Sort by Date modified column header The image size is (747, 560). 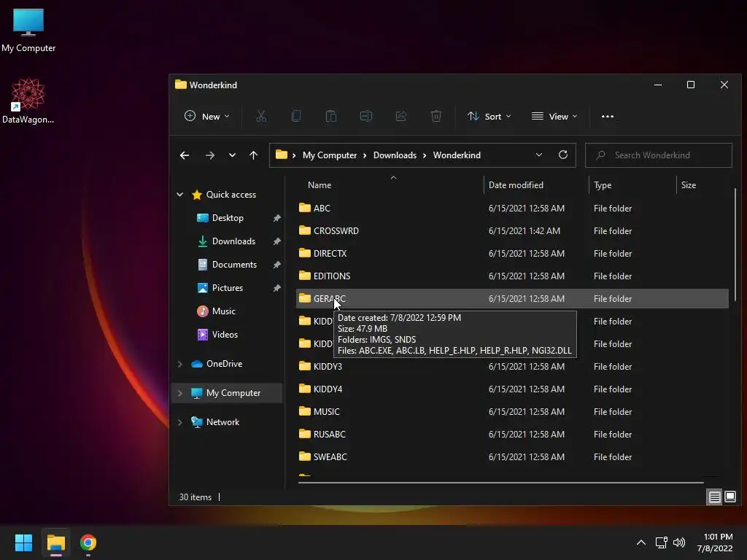tap(536, 184)
